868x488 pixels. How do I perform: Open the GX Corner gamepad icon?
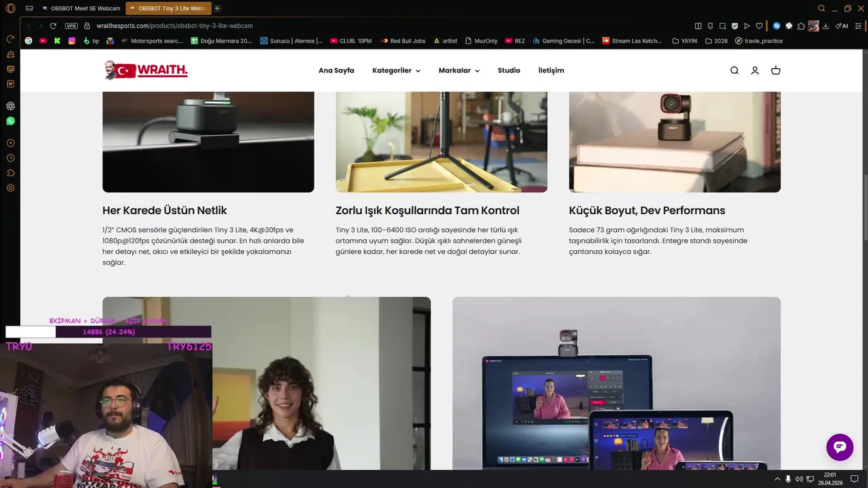click(28, 8)
